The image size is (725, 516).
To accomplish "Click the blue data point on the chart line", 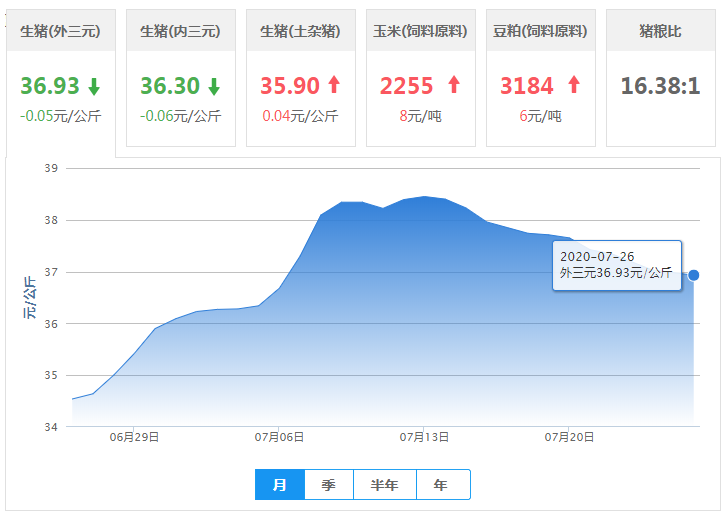I will pos(694,275).
